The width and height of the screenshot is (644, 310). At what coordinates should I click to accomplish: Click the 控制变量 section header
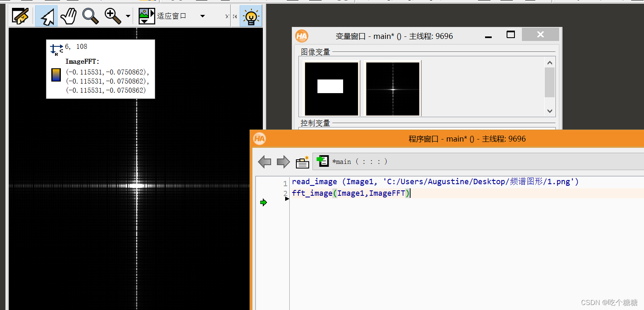click(315, 123)
